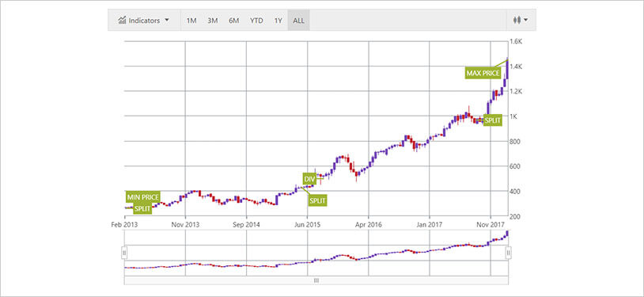Click the 800 price axis label
The height and width of the screenshot is (297, 644).
(516, 142)
